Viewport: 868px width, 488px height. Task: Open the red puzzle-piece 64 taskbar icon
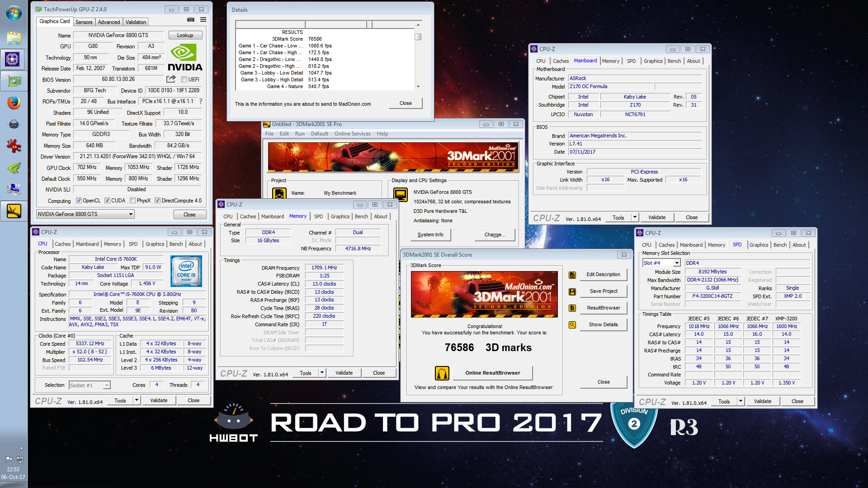tap(14, 146)
